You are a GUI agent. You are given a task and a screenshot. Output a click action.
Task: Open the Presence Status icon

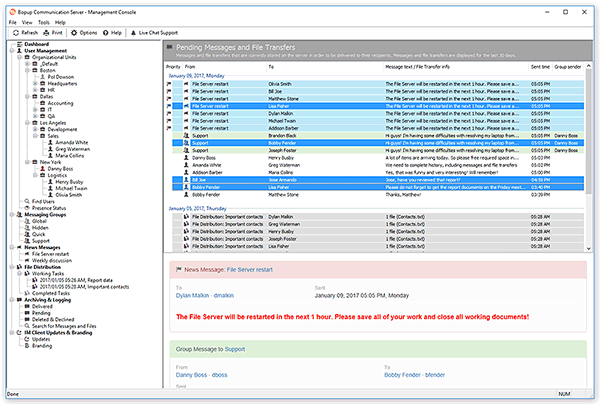[27, 208]
